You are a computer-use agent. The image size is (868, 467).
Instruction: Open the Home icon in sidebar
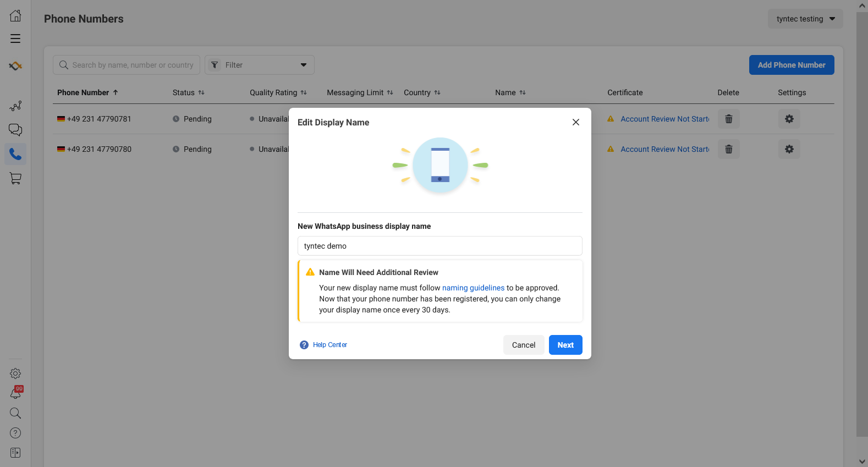point(15,15)
